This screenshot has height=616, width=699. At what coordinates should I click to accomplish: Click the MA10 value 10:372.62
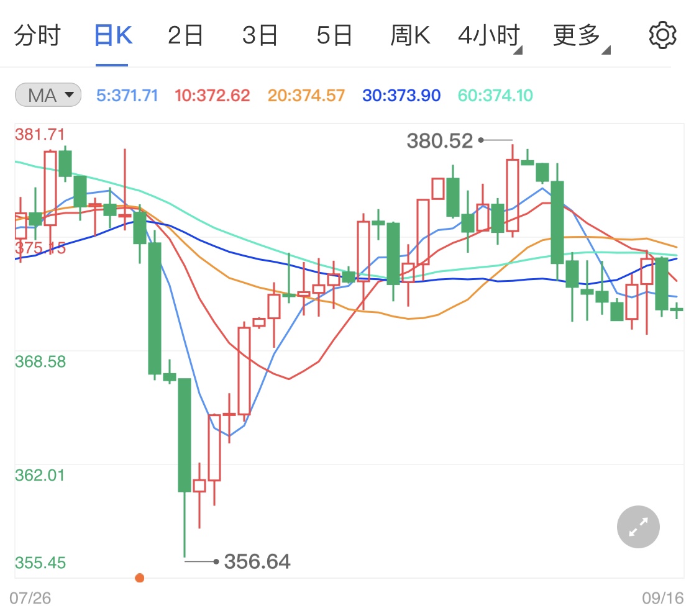(212, 95)
